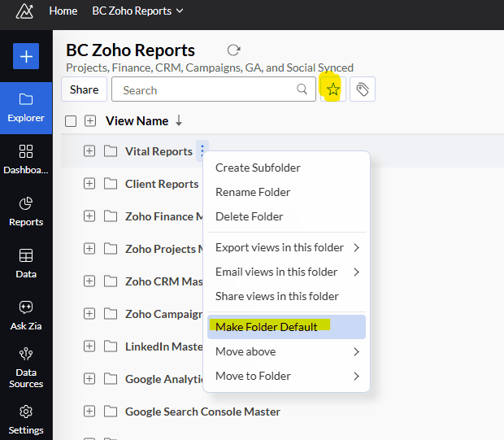
Task: Open the BC Zoho Reports workspace dropdown
Action: pyautogui.click(x=137, y=11)
